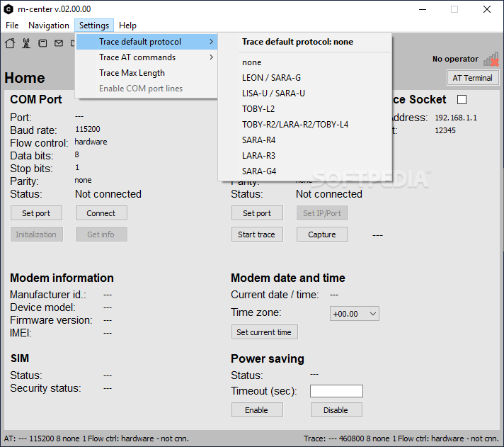Open the AT Terminal button

pyautogui.click(x=473, y=78)
